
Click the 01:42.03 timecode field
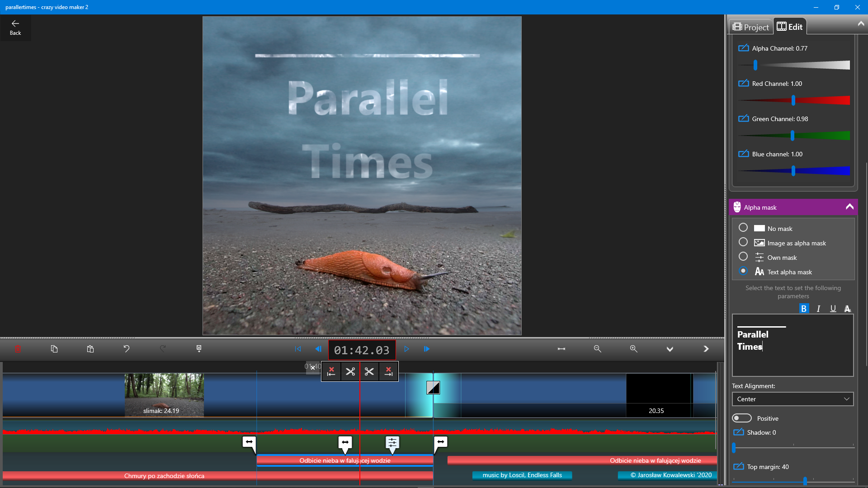[362, 349]
